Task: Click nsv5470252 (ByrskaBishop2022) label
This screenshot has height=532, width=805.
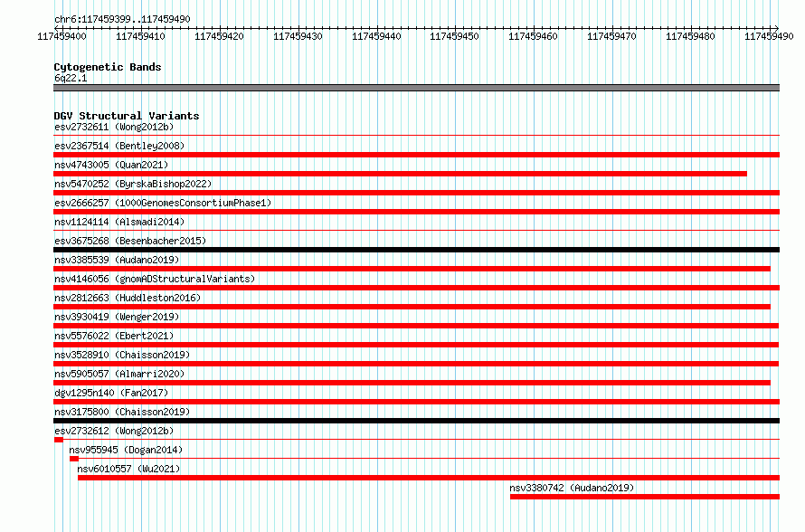Action: pos(133,184)
